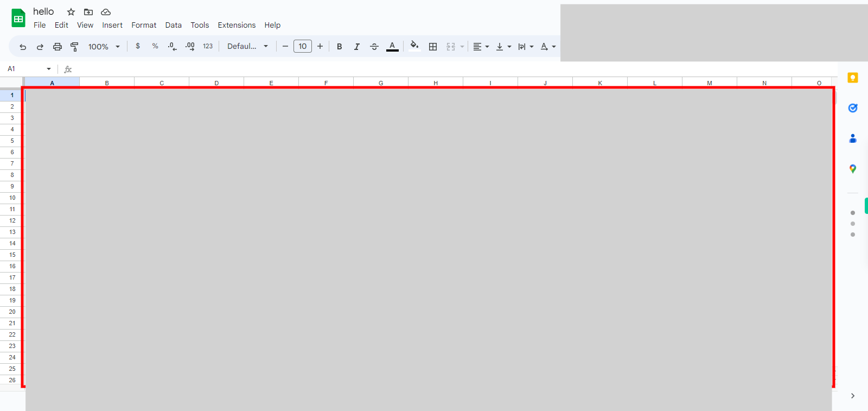Open the View menu
Viewport: 868px width, 411px height.
pyautogui.click(x=85, y=25)
